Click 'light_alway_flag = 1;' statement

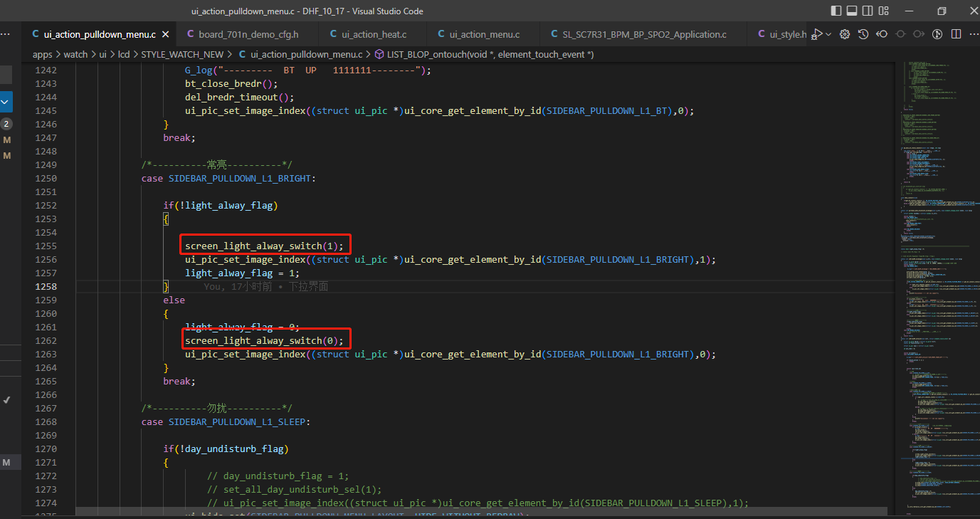242,273
